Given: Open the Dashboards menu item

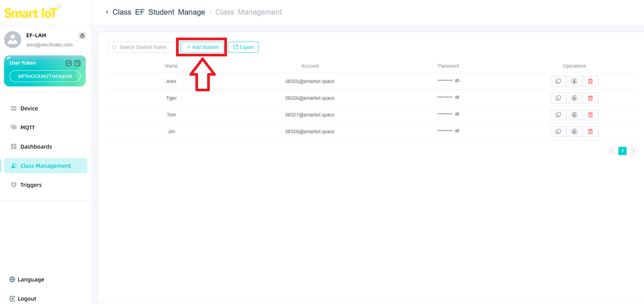Looking at the screenshot, I should coord(36,147).
